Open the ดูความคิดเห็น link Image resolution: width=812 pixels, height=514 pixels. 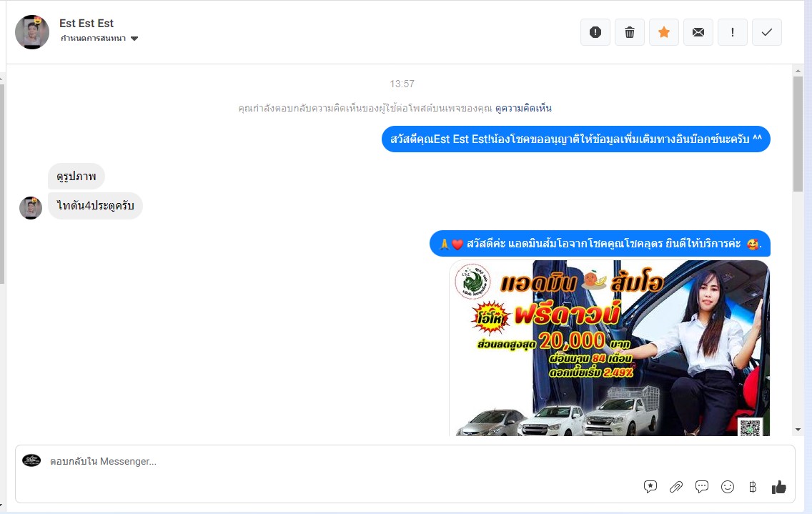click(x=523, y=108)
